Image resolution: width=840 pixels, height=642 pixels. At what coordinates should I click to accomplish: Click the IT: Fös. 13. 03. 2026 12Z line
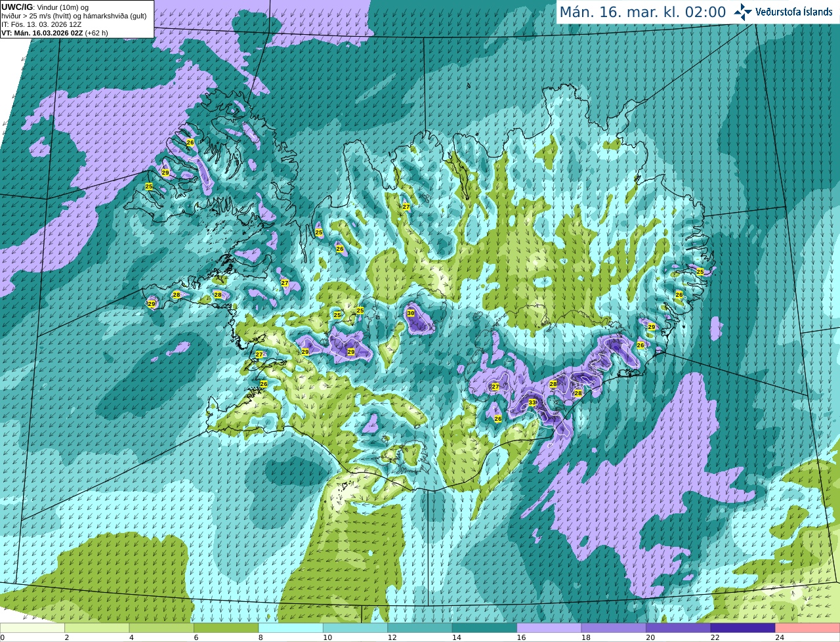[41, 24]
